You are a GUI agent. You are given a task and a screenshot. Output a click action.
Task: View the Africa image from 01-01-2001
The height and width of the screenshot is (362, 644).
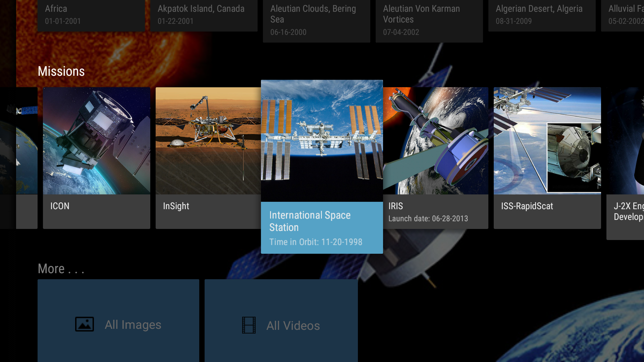(91, 15)
